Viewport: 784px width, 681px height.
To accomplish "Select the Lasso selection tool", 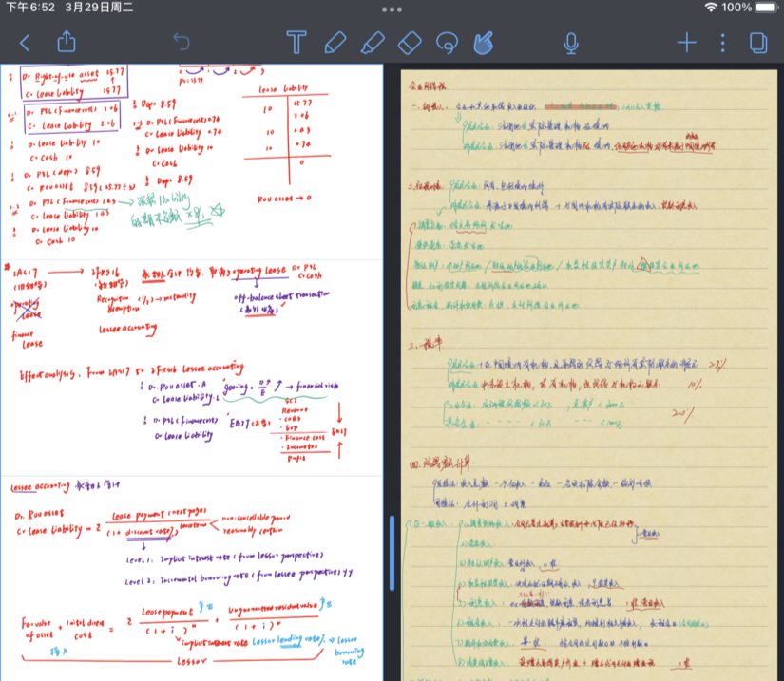I will click(x=447, y=43).
